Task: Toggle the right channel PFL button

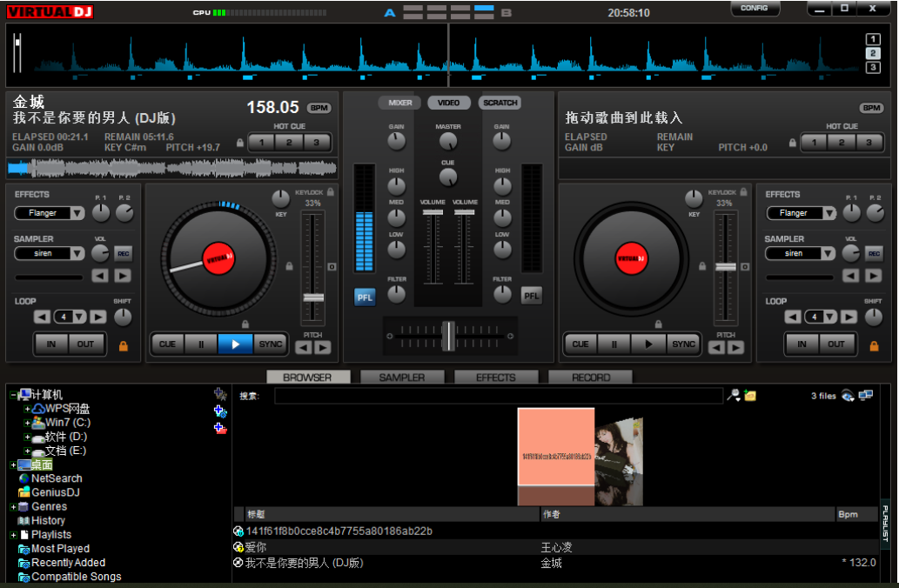Action: click(531, 297)
